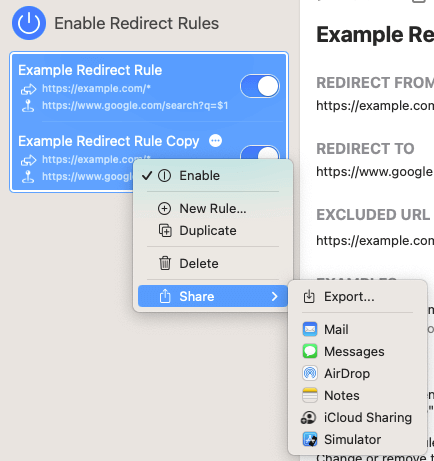This screenshot has width=434, height=461.
Task: Click the Example Re… heading in detail pane
Action: point(375,34)
